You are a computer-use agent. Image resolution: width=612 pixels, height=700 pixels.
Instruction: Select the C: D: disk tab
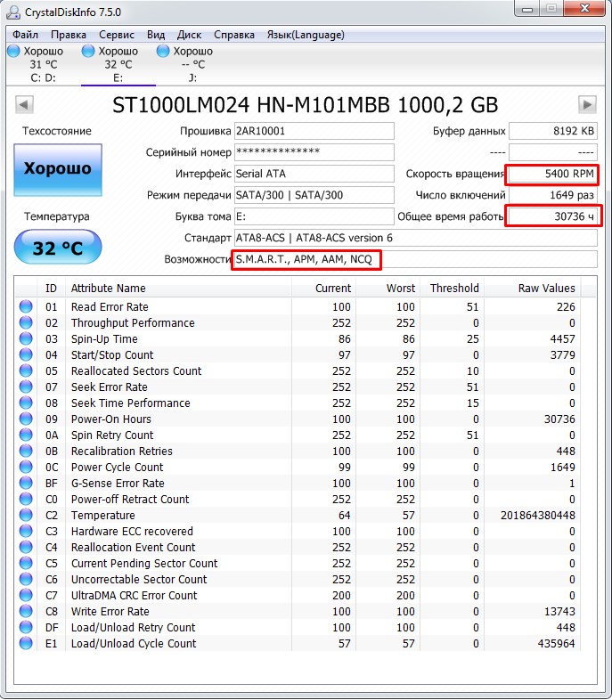(44, 64)
